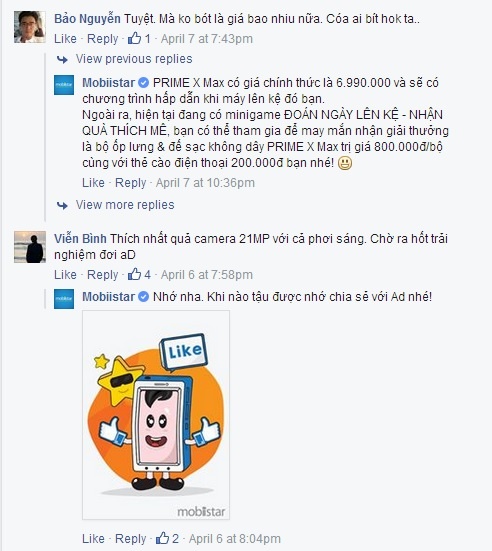Click thumbs-up icon showing 4 likes
Viewport: 492px width, 551px height.
coord(134,274)
